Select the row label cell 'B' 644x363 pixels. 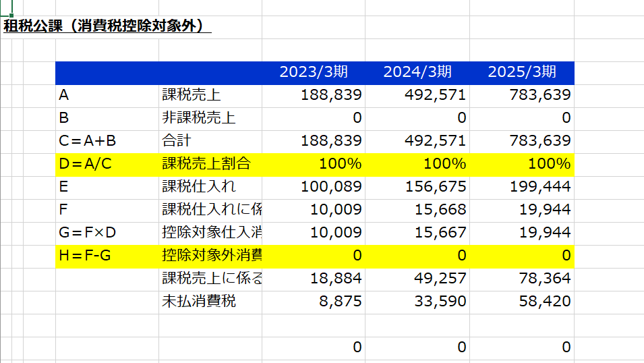(x=107, y=118)
